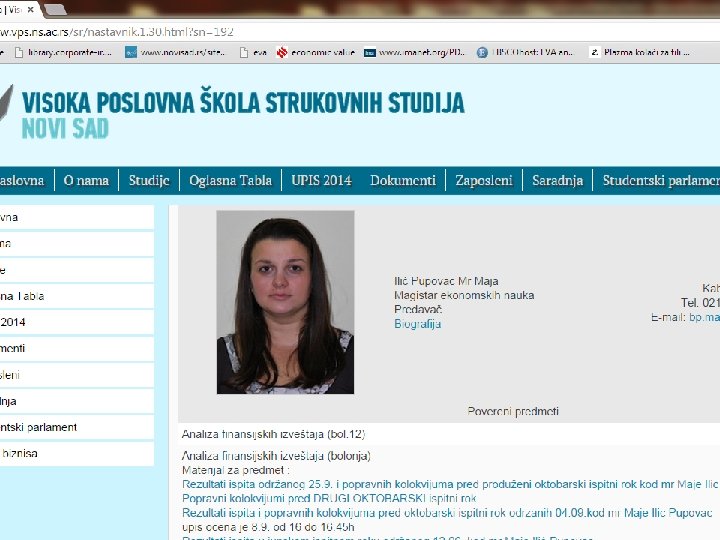
Task: Select the Naslovna sidebar entry
Action: [77, 217]
